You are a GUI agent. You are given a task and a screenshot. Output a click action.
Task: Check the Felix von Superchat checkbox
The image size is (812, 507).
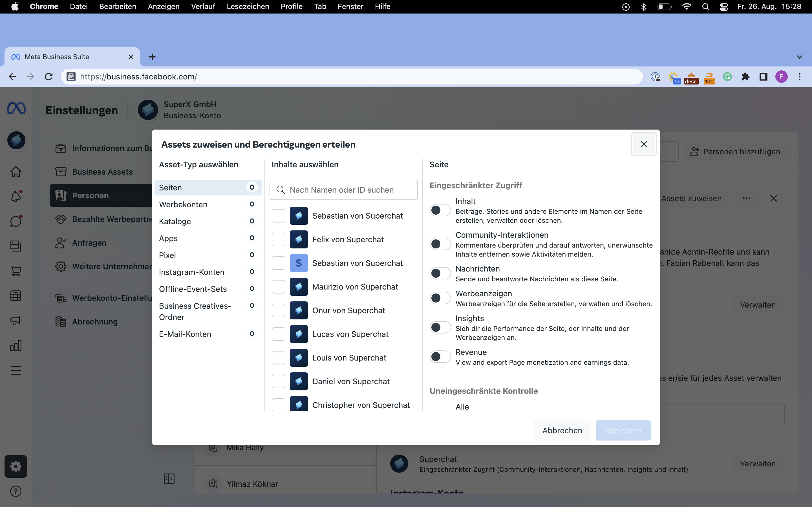(x=278, y=239)
